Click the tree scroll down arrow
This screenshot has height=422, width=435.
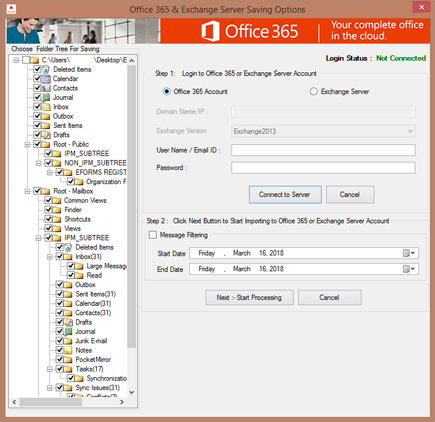132,392
